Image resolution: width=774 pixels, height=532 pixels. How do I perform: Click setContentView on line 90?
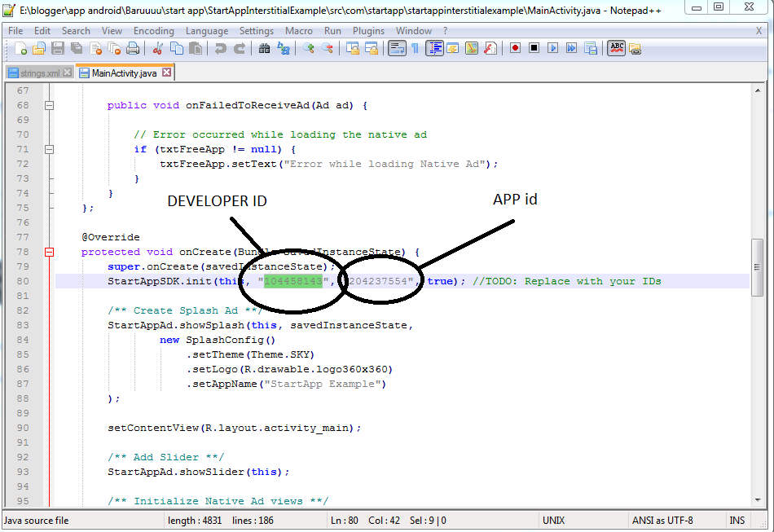point(153,428)
